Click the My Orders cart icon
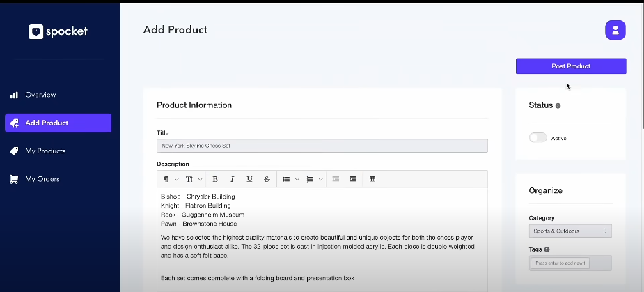 tap(14, 179)
